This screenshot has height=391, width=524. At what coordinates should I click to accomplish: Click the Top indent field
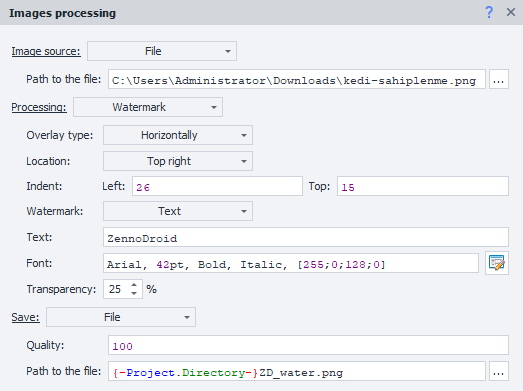pyautogui.click(x=423, y=186)
